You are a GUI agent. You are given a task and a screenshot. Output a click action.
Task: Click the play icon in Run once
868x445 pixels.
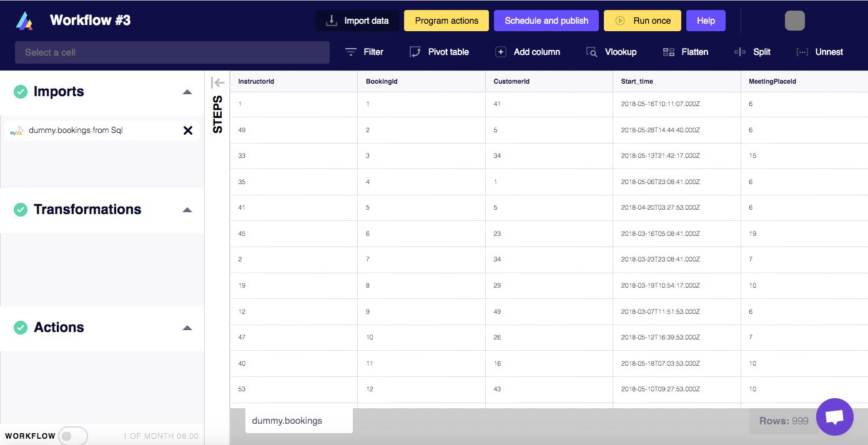coord(620,21)
